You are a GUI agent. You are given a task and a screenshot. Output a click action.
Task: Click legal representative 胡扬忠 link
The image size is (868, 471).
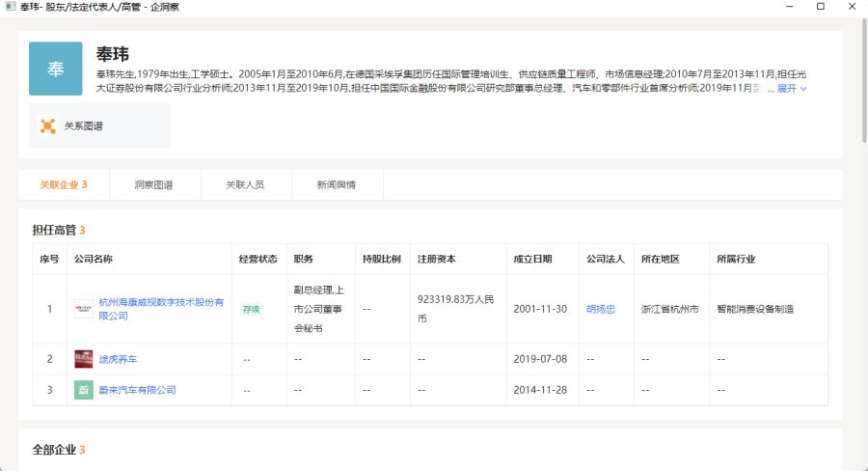[x=601, y=309]
